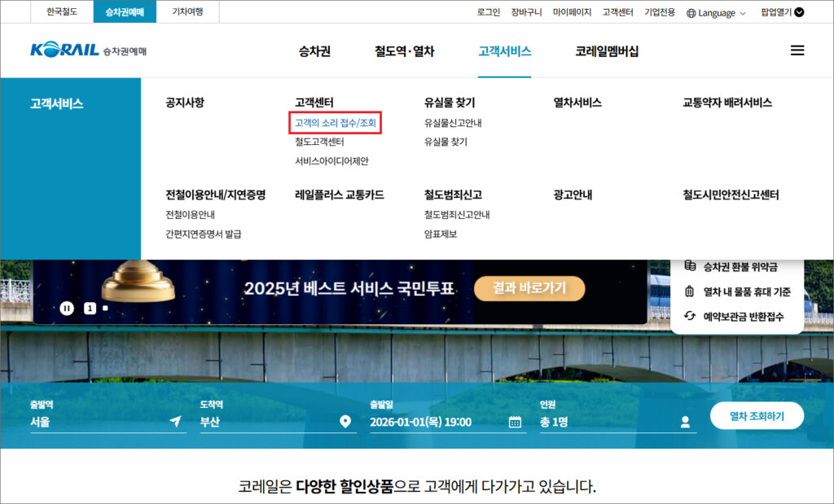This screenshot has height=504, width=834.
Task: Click the passenger count person icon
Action: coord(685,422)
